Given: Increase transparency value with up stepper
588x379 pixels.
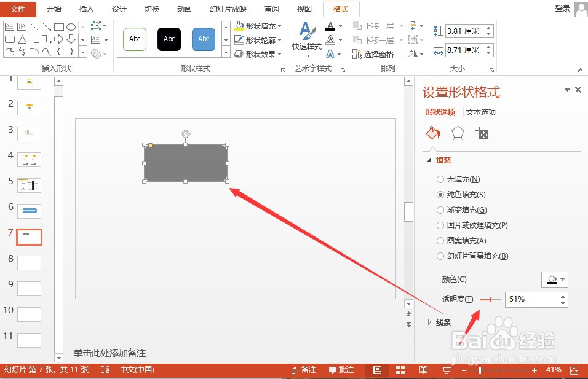Looking at the screenshot, I should 563,297.
